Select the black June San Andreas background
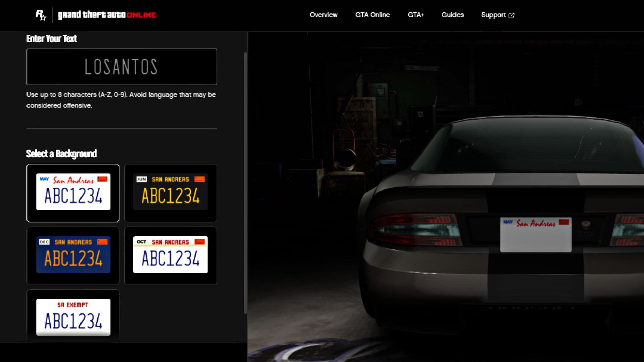 point(170,193)
